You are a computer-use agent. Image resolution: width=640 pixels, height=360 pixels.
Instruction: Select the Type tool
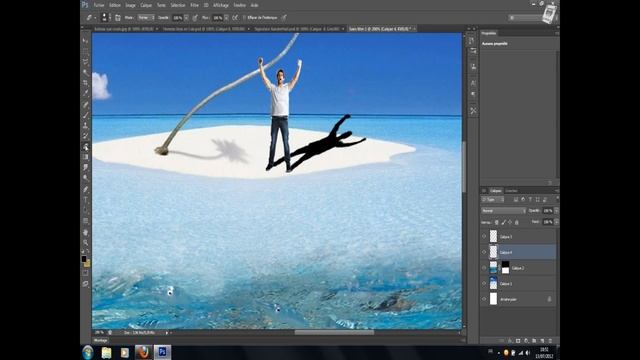coord(85,200)
